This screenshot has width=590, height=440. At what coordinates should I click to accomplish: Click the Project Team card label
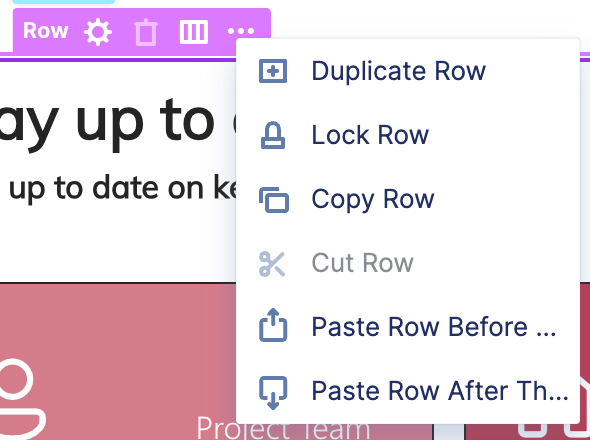283,428
